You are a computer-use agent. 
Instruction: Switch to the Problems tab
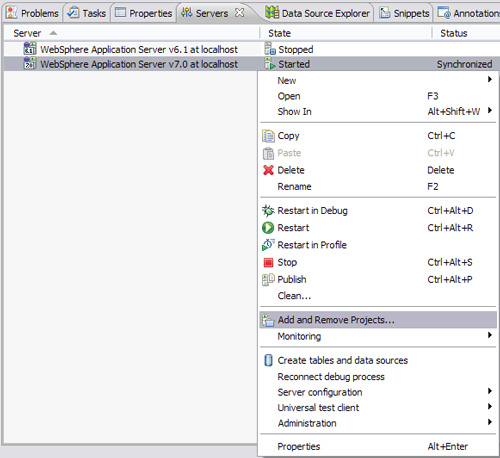click(x=32, y=13)
